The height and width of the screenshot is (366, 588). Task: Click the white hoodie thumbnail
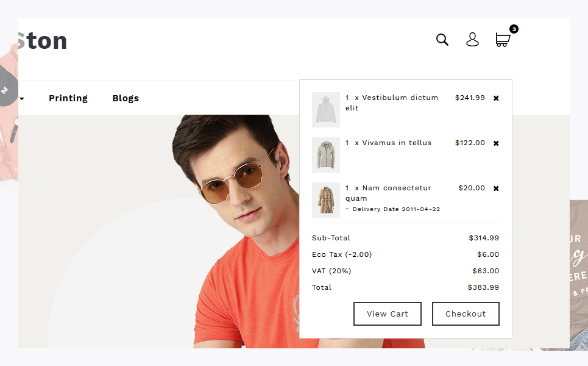point(326,110)
